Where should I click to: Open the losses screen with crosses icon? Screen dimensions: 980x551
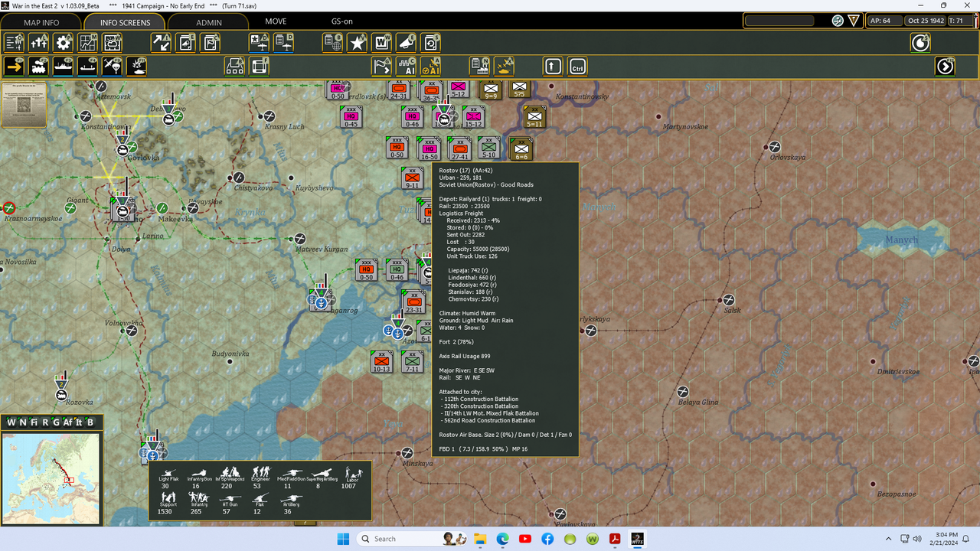tap(39, 43)
